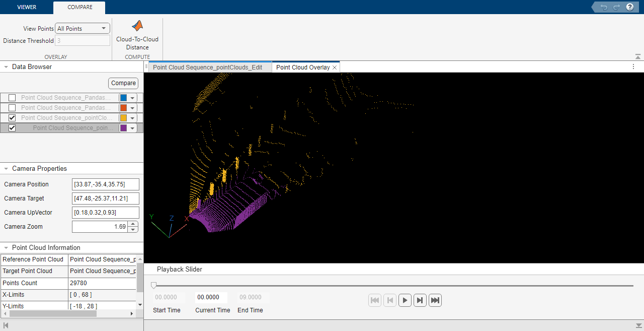Collapse the Camera Properties section
Viewport: 644px width, 331px height.
click(x=6, y=168)
